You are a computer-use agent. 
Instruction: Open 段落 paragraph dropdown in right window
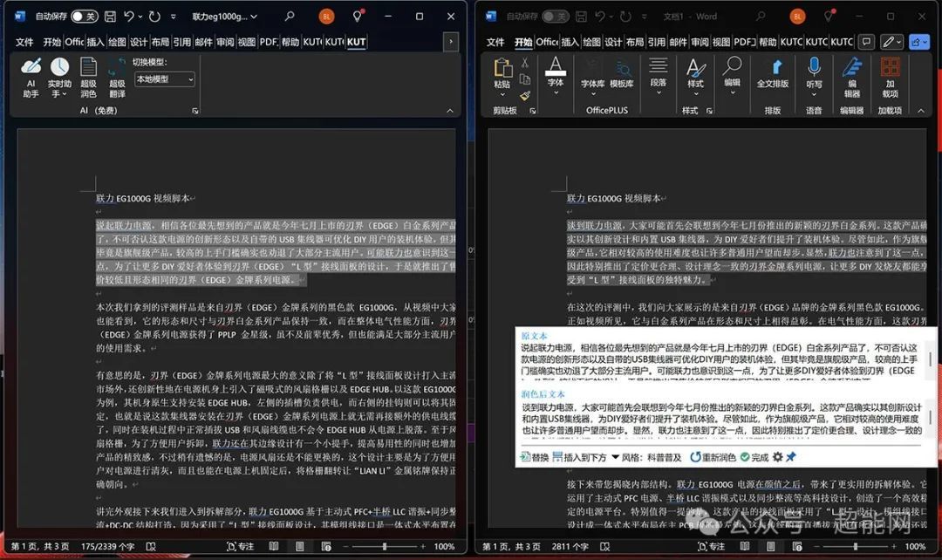(659, 76)
